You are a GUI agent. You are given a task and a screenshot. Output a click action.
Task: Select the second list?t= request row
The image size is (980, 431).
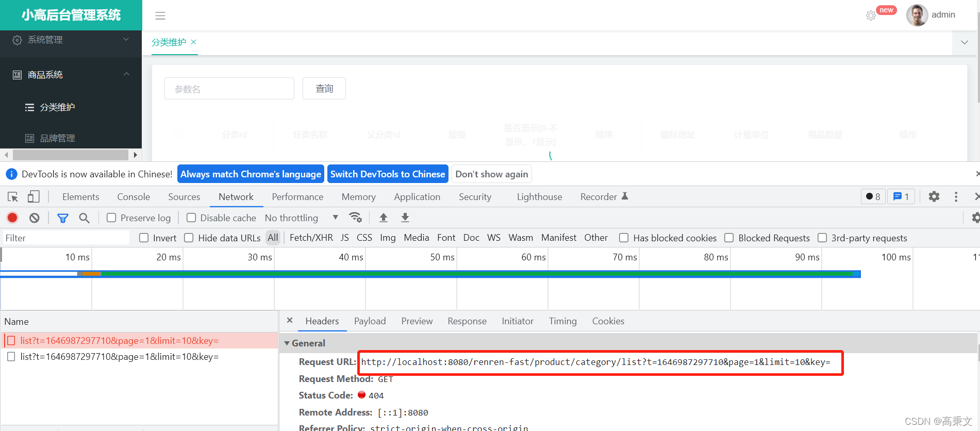pyautogui.click(x=139, y=357)
